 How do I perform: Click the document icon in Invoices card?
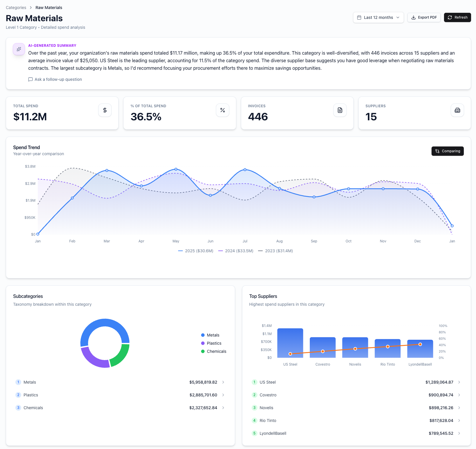pos(340,110)
